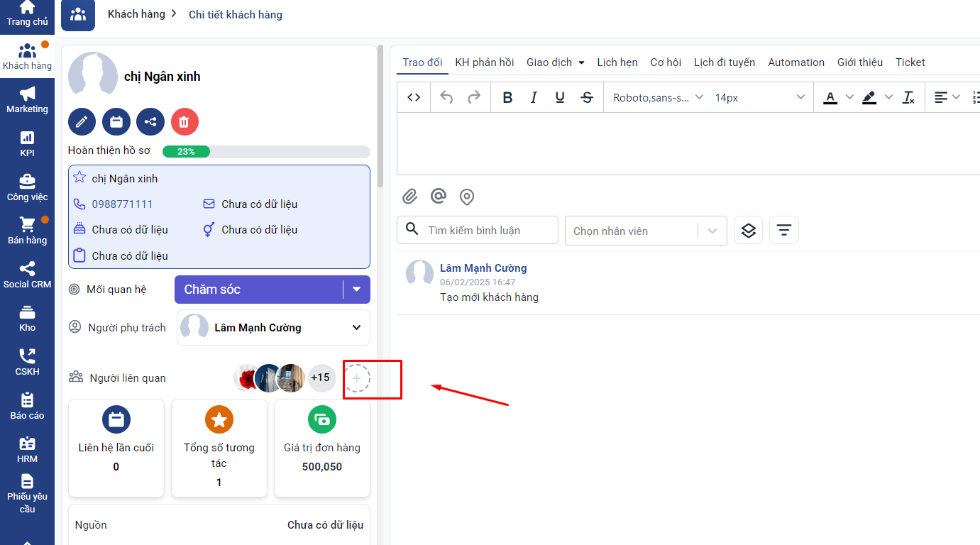Click the paperclip attachment icon
980x545 pixels.
[x=410, y=197]
